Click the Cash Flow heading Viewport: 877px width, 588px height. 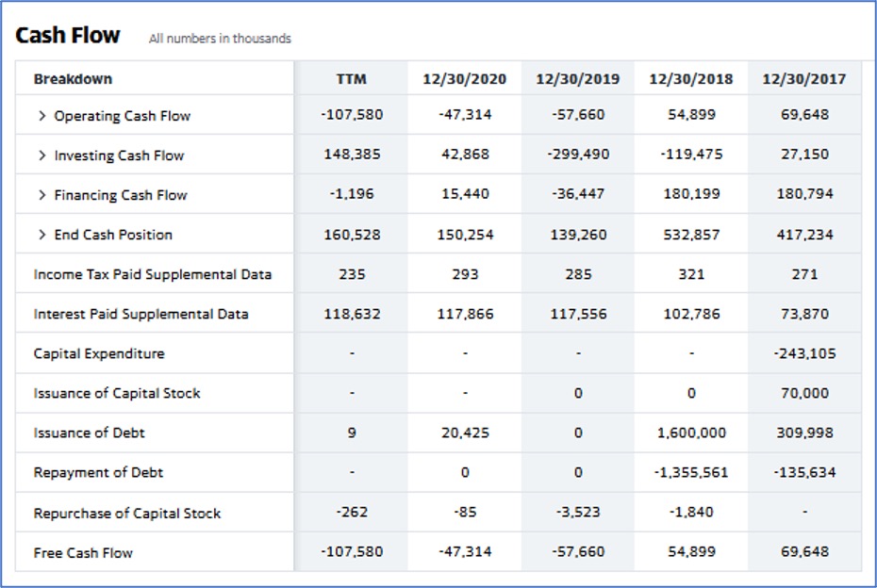[67, 35]
